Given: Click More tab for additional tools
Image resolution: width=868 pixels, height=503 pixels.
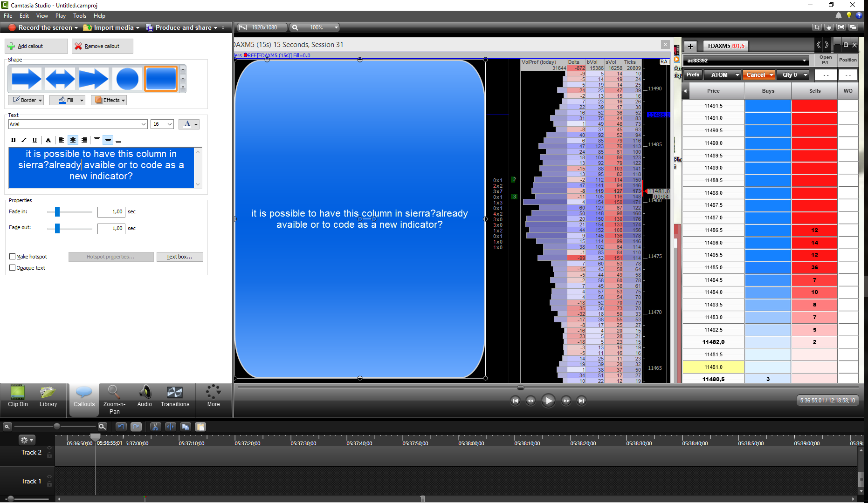Looking at the screenshot, I should pos(214,396).
